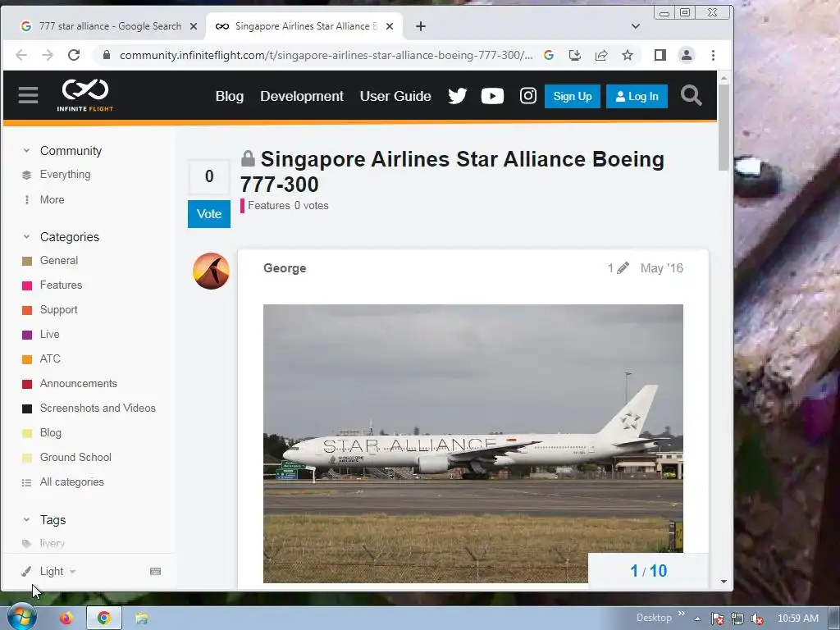Open the Light theme dropdown

click(x=51, y=571)
